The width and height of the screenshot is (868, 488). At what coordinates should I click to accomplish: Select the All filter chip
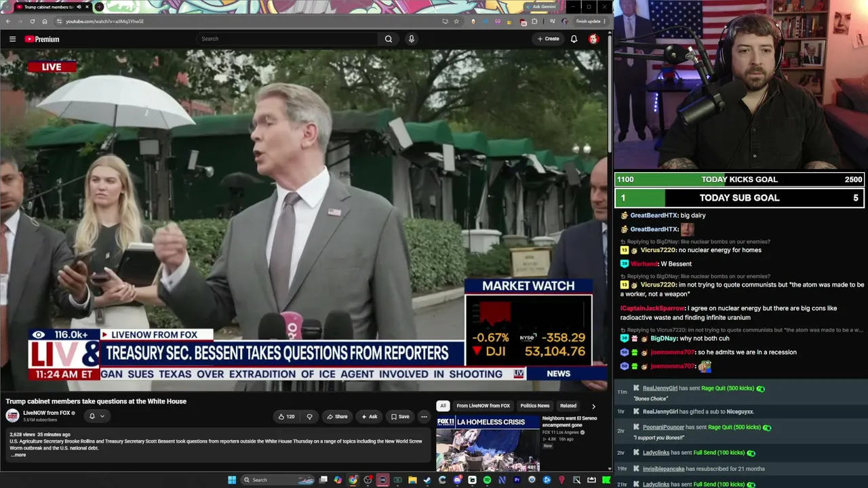pos(443,406)
